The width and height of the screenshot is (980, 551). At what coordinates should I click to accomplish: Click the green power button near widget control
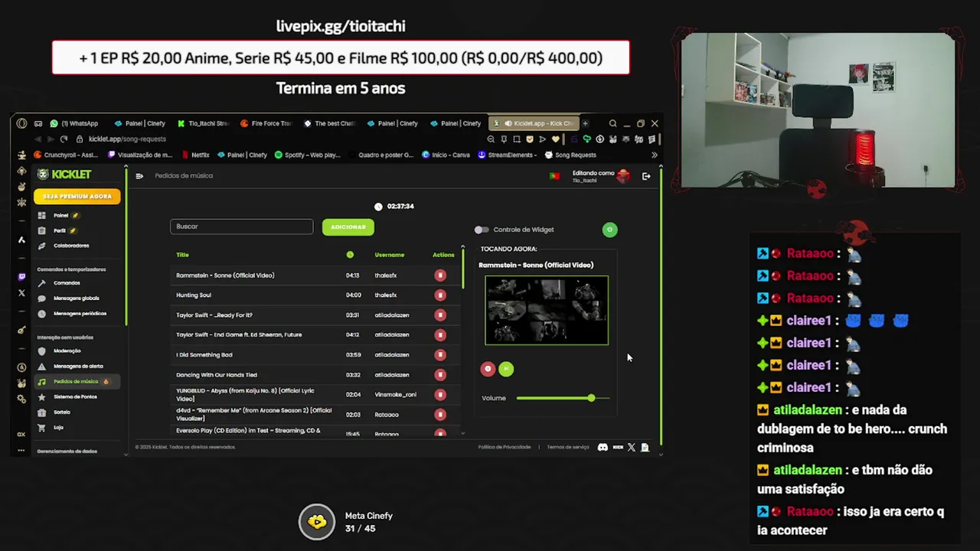click(609, 230)
